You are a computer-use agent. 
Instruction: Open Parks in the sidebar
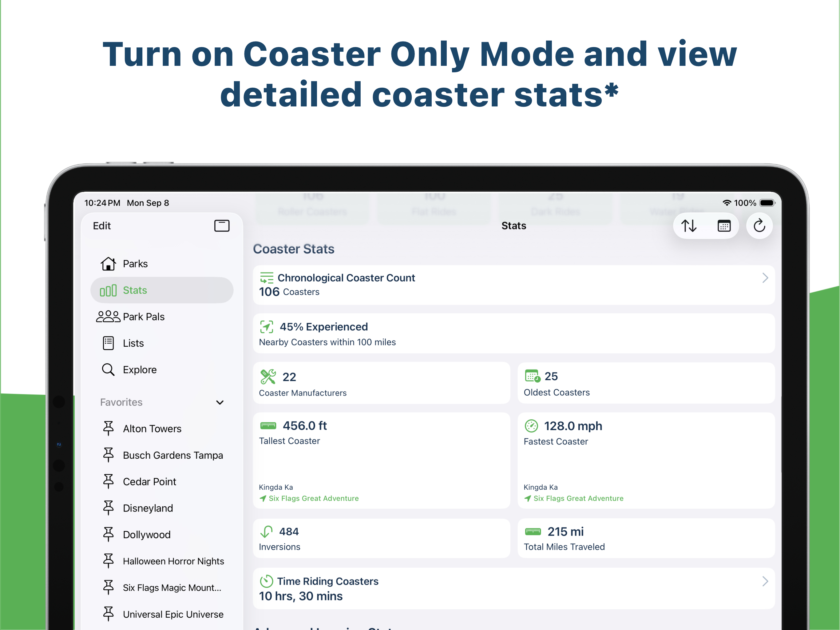coord(162,264)
